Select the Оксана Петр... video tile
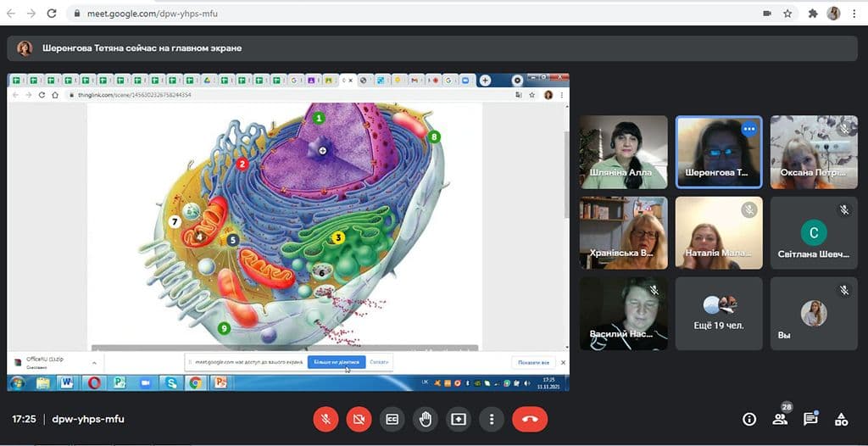Image resolution: width=868 pixels, height=446 pixels. coord(814,152)
